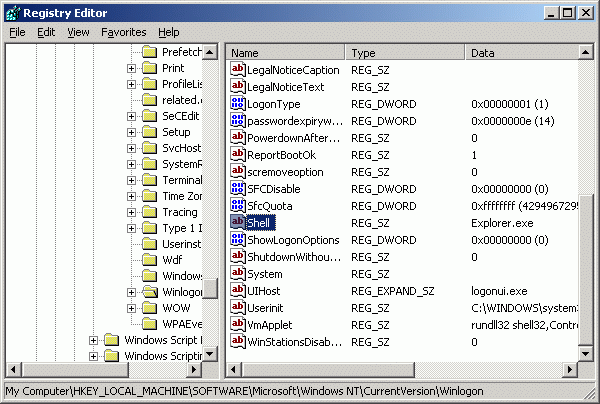The image size is (600, 404).
Task: Click the Userinstallable key folder icon
Action: [149, 244]
